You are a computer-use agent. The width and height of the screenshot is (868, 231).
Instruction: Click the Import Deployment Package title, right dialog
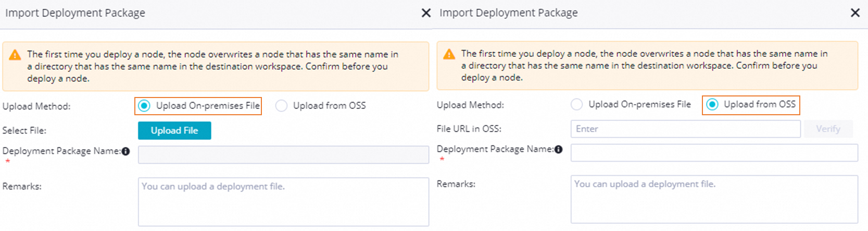[x=509, y=13]
